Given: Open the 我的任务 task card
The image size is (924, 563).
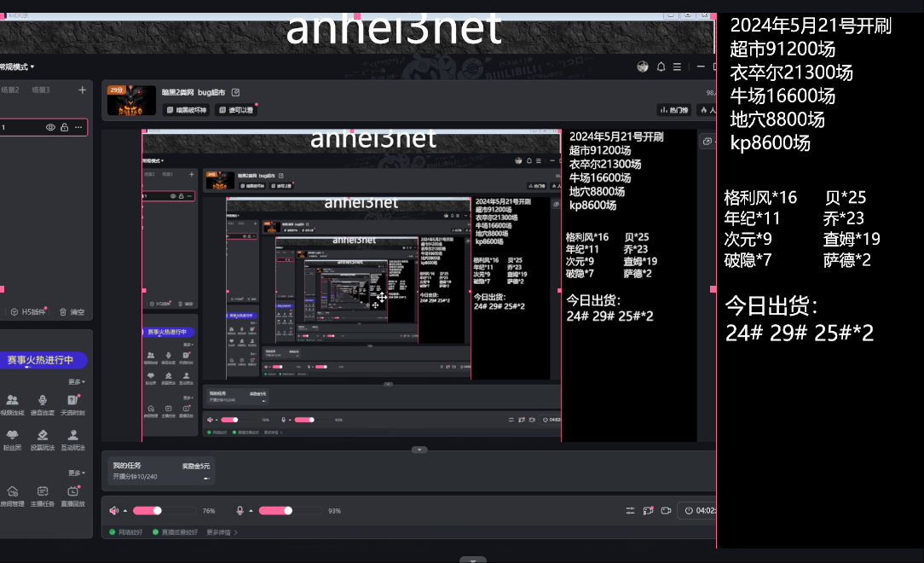Looking at the screenshot, I should point(161,471).
